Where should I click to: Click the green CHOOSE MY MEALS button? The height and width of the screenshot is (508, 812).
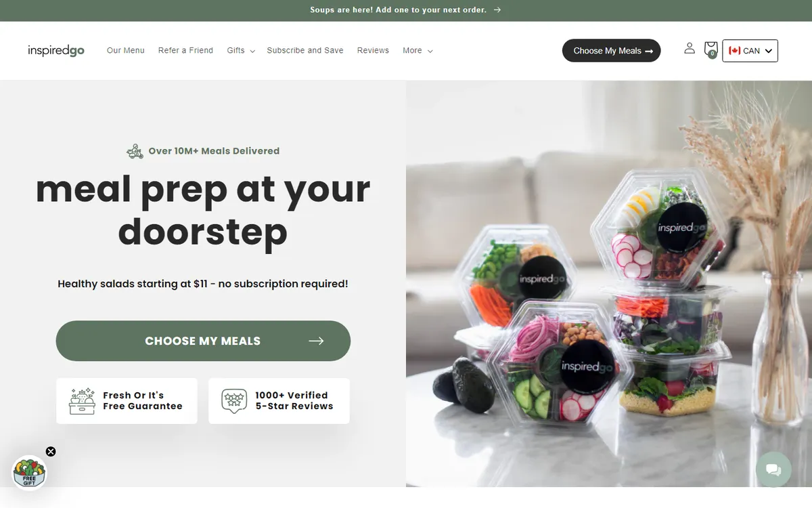203,341
